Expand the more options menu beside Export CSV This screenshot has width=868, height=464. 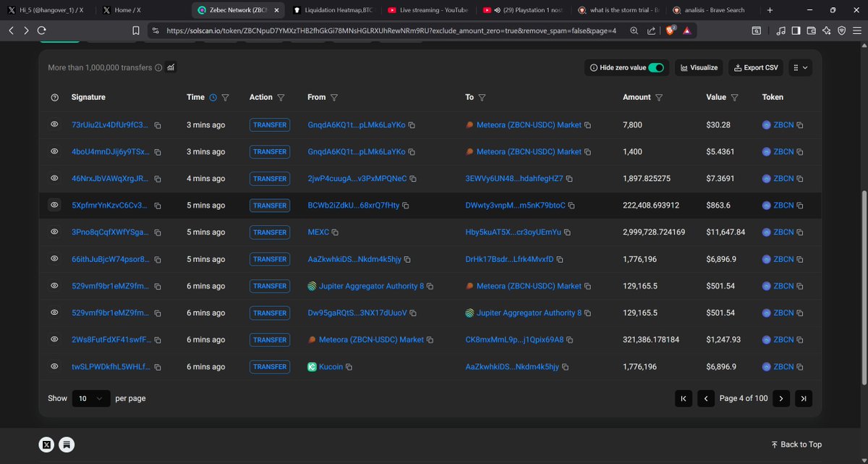click(x=799, y=67)
